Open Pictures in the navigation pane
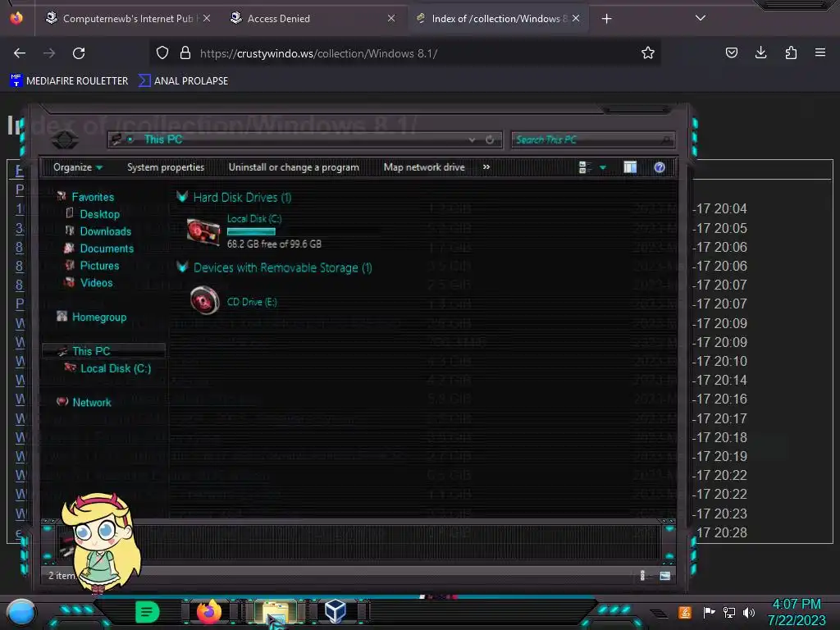 coord(99,266)
